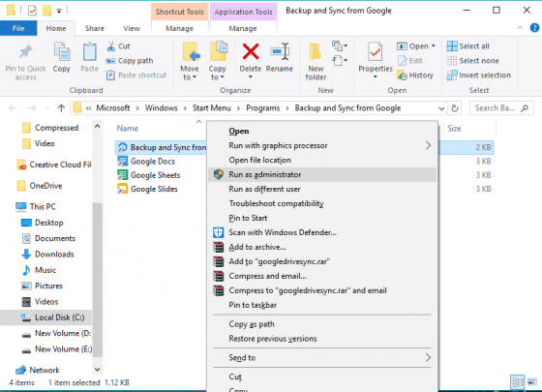542x392 pixels.
Task: Click the Search box field
Action: [x=501, y=108]
